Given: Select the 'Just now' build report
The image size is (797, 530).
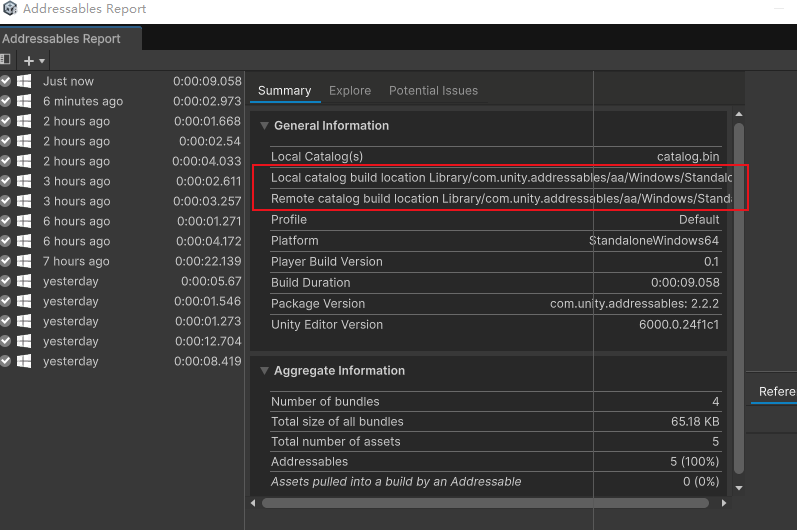Looking at the screenshot, I should (x=121, y=81).
